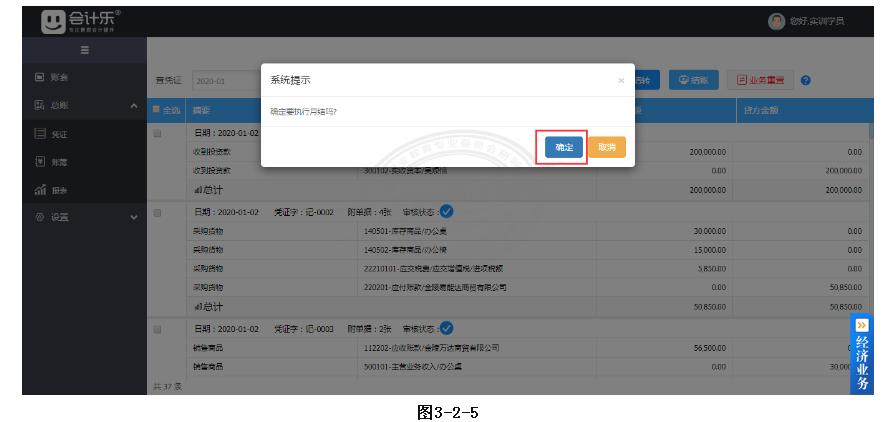This screenshot has width=896, height=422.
Task: Open the 经济业务 side panel tab
Action: (x=862, y=355)
